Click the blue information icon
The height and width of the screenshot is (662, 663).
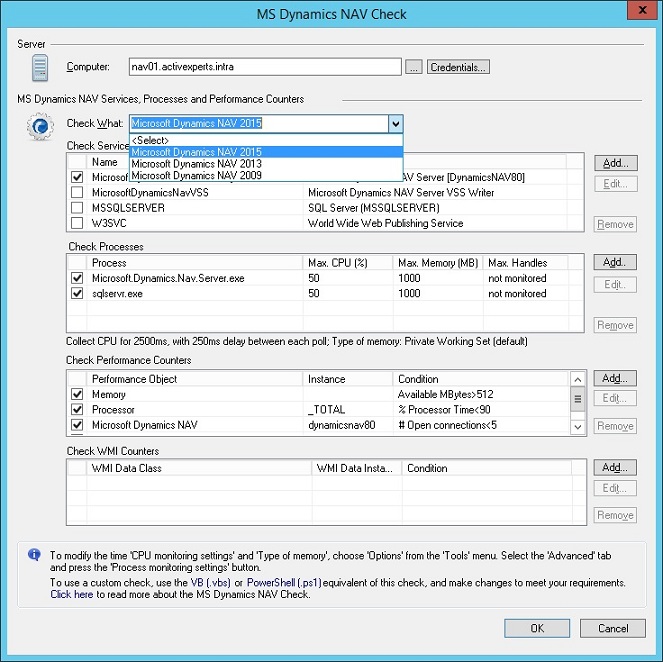coord(34,554)
